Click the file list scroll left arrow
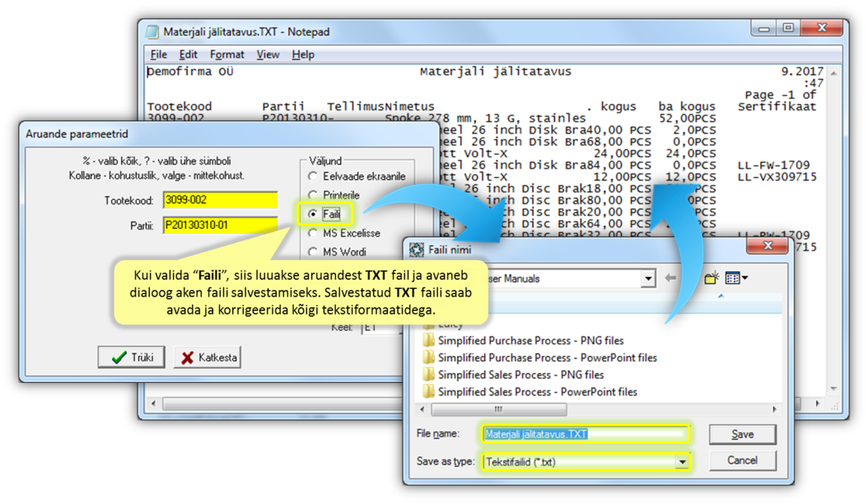This screenshot has height=504, width=868. (x=422, y=409)
